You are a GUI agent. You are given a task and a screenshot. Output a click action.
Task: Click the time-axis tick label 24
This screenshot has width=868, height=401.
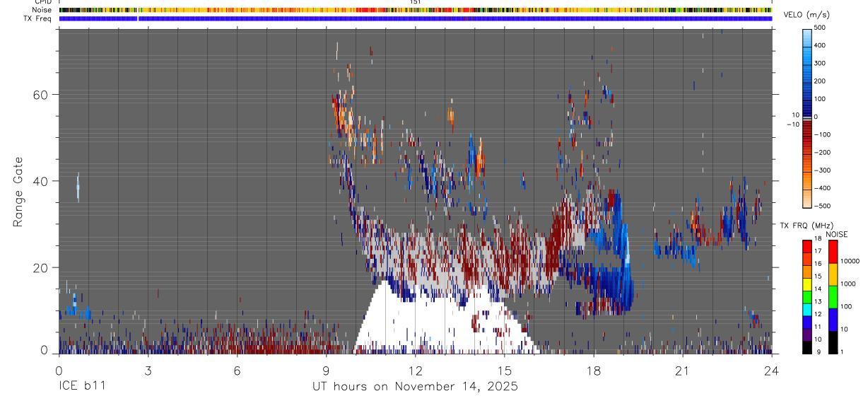771,371
